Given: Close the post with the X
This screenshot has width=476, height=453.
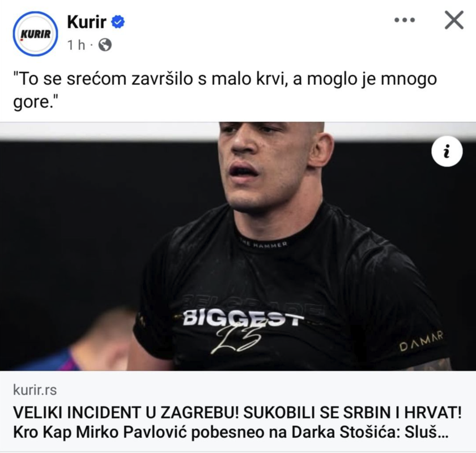Looking at the screenshot, I should tap(454, 20).
